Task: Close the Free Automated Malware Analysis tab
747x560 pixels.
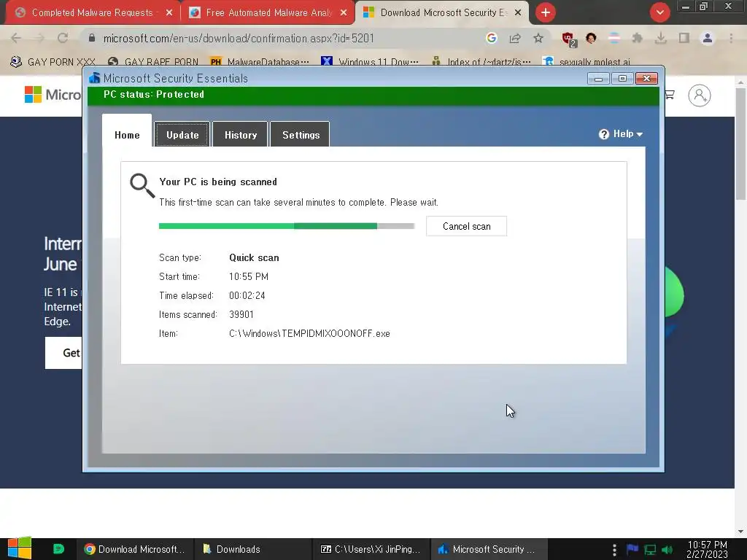Action: coord(344,12)
